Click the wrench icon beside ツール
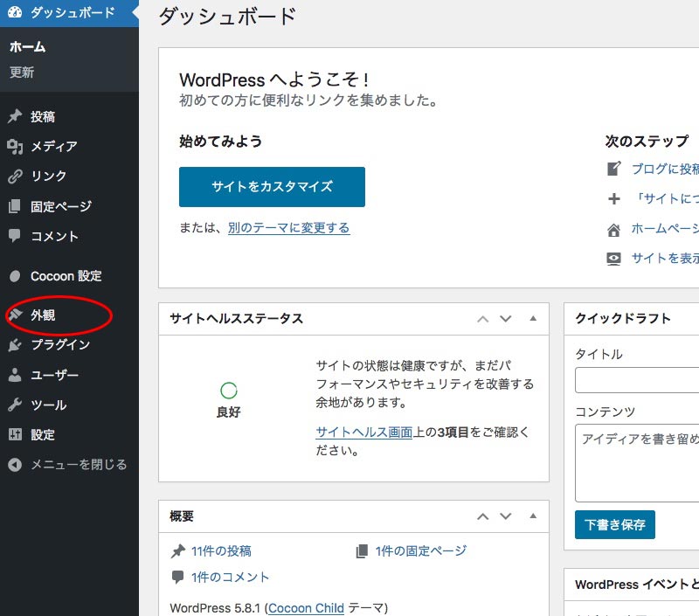Image resolution: width=699 pixels, height=616 pixels. pyautogui.click(x=15, y=405)
